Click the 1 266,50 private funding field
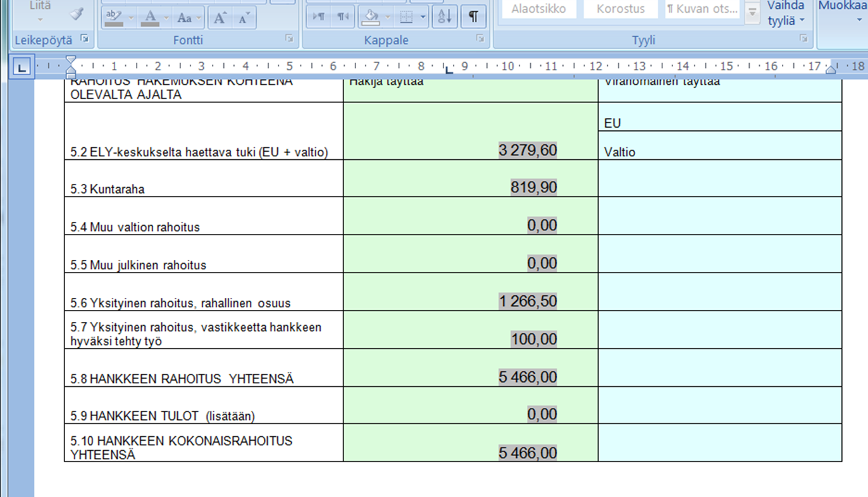868x497 pixels. (x=528, y=301)
